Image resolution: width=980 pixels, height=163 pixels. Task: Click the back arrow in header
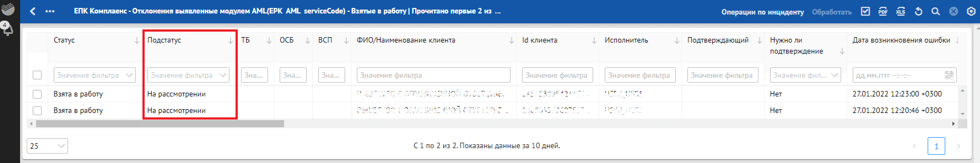[33, 11]
